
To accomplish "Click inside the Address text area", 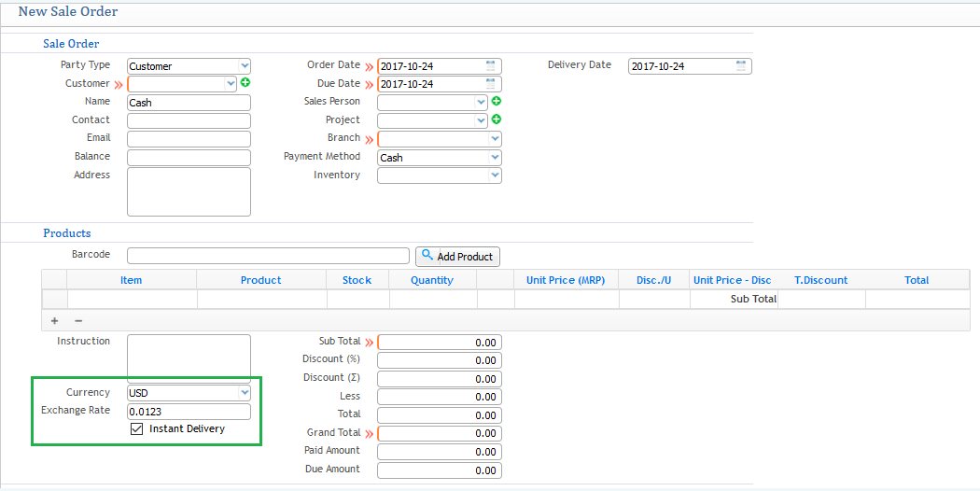I will pyautogui.click(x=189, y=191).
